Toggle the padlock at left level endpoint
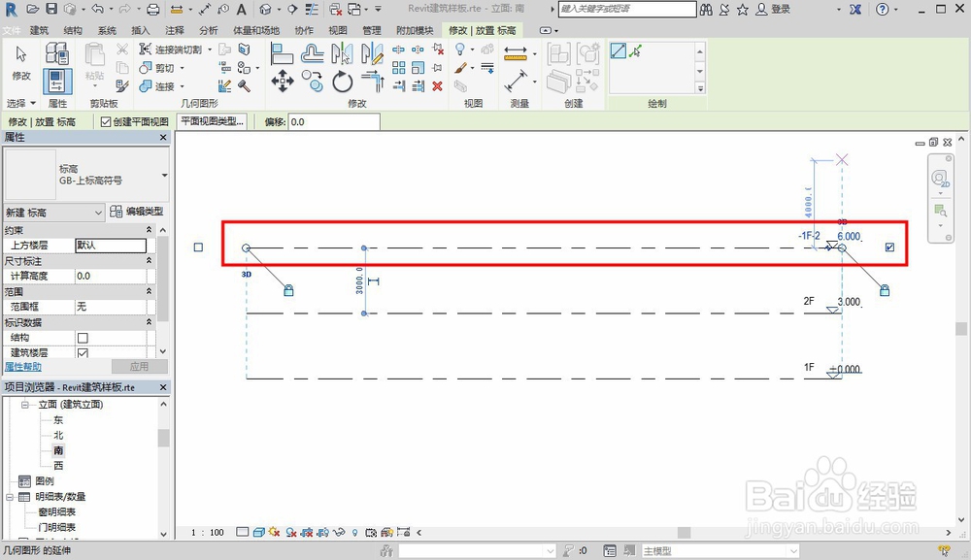 [288, 290]
